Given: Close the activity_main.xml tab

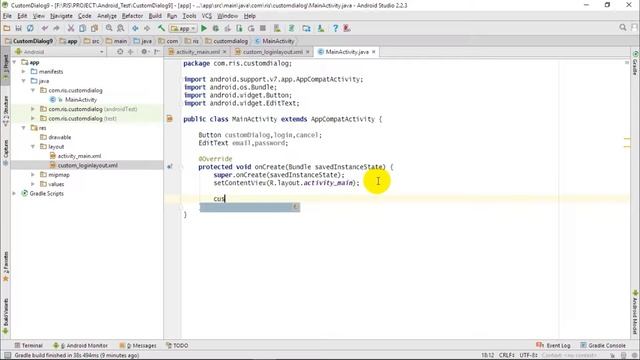Looking at the screenshot, I should tap(224, 52).
